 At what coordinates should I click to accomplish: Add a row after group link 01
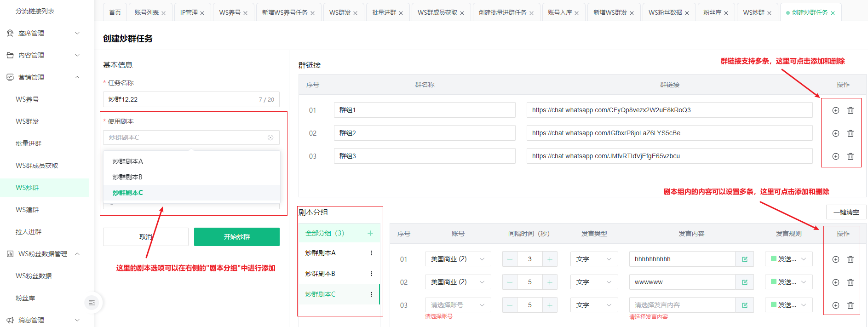click(x=835, y=110)
